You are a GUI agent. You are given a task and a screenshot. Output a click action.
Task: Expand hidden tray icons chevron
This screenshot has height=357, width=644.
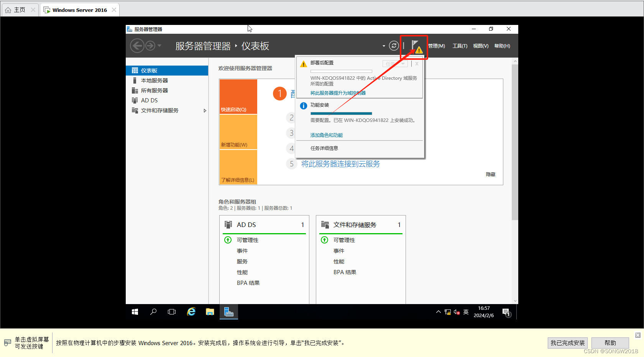coord(439,312)
